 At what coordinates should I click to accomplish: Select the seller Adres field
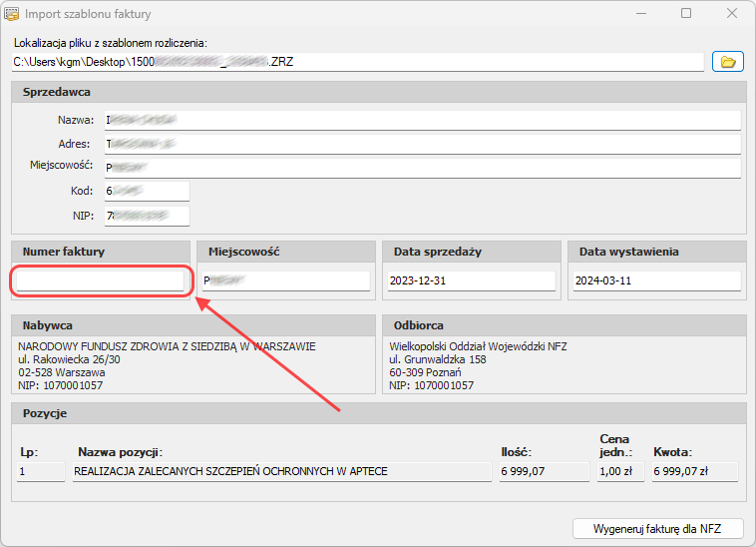(x=421, y=144)
